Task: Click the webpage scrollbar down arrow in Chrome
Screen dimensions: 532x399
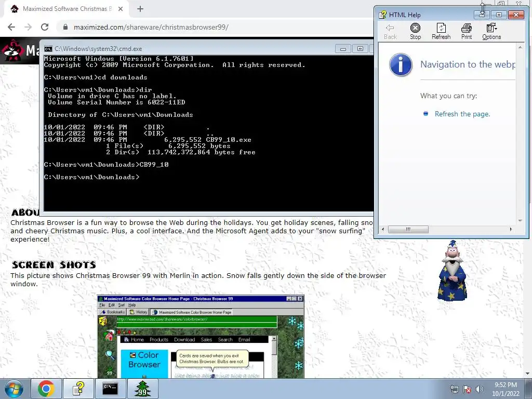Action: [x=528, y=374]
